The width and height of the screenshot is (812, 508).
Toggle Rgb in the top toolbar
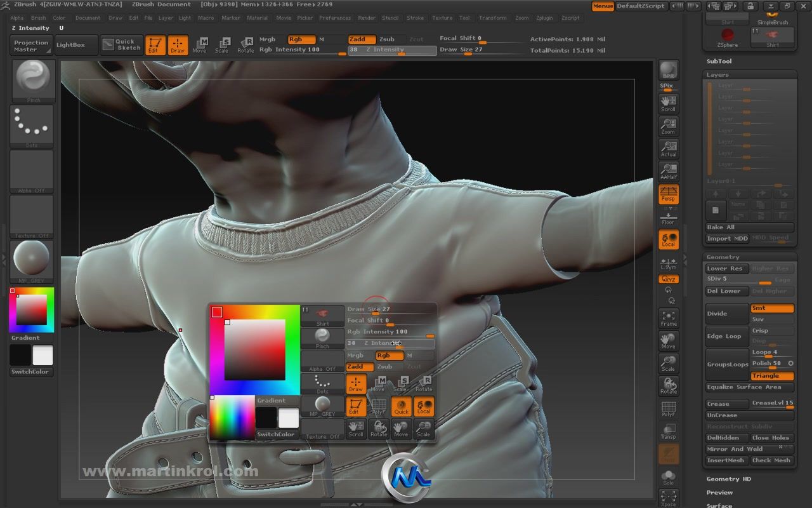[301, 39]
